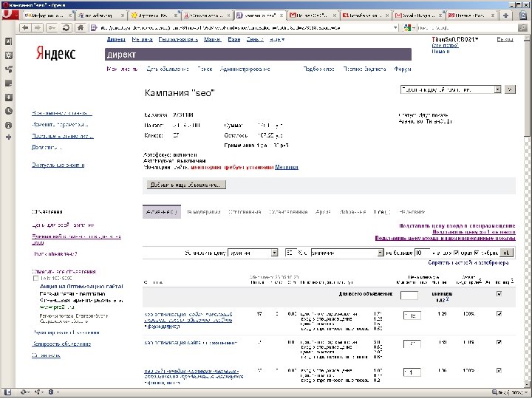532x399 pixels.
Task: Open the user account name dropdown
Action: point(455,39)
